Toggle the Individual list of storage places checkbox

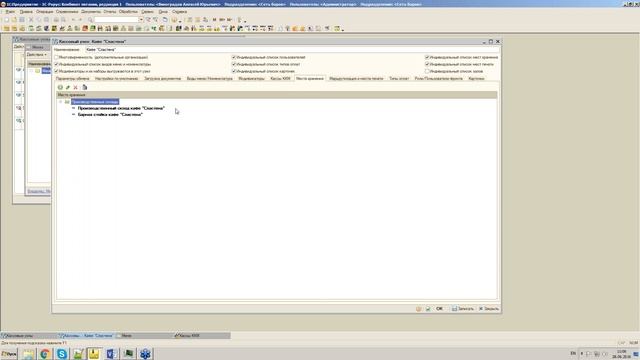pyautogui.click(x=427, y=58)
